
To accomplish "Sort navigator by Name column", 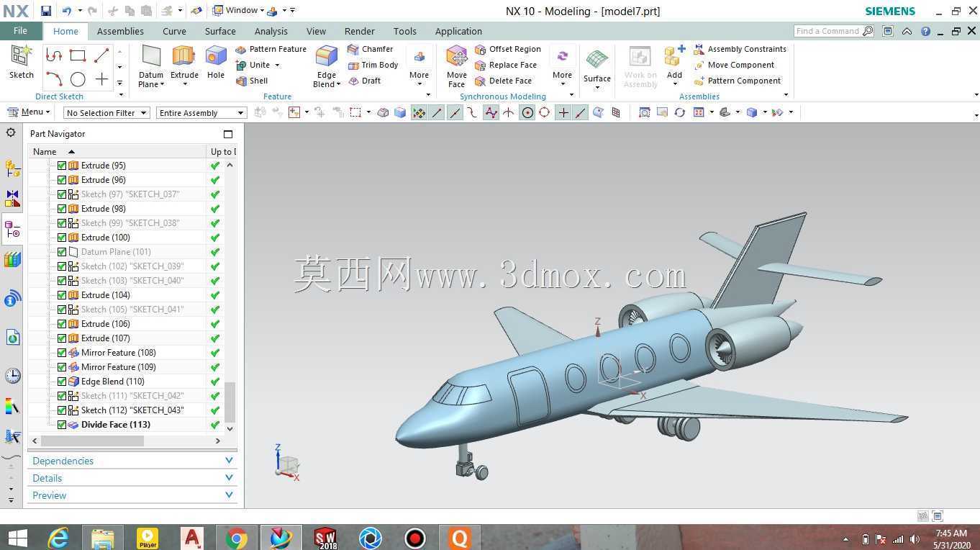I will (117, 151).
